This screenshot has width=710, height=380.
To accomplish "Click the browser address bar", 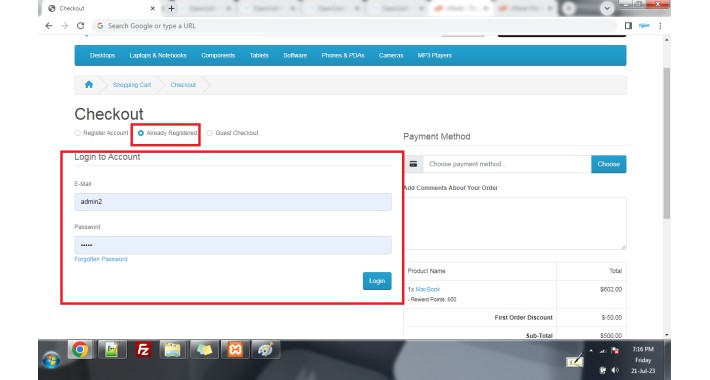I will [x=354, y=26].
